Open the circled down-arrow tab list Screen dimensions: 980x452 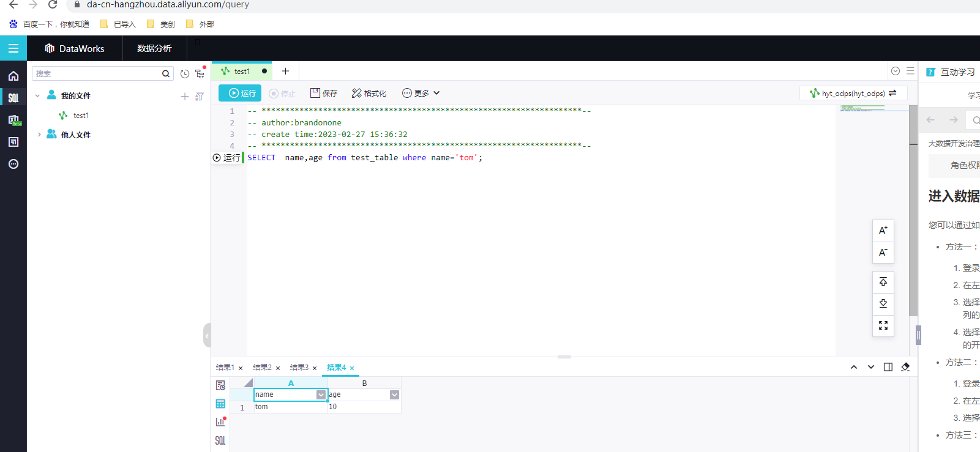click(896, 71)
